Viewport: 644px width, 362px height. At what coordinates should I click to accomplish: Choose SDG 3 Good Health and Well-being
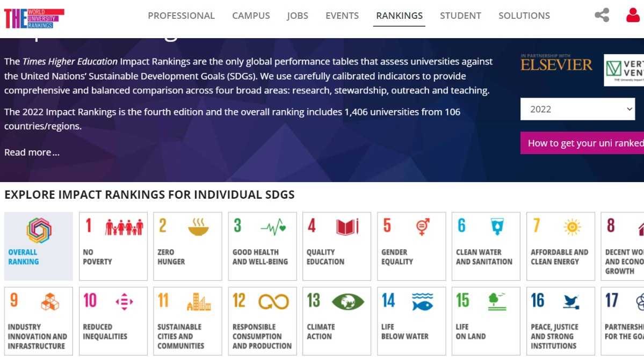coord(262,246)
